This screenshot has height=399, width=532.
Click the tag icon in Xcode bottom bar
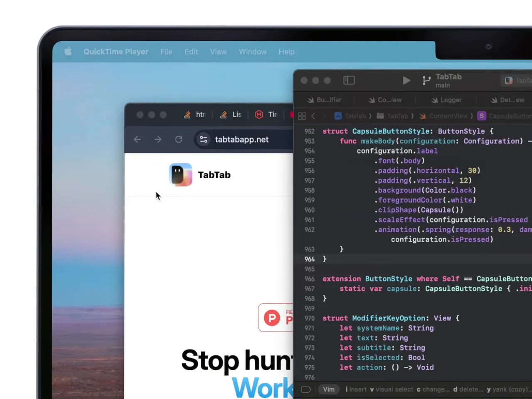(306, 389)
